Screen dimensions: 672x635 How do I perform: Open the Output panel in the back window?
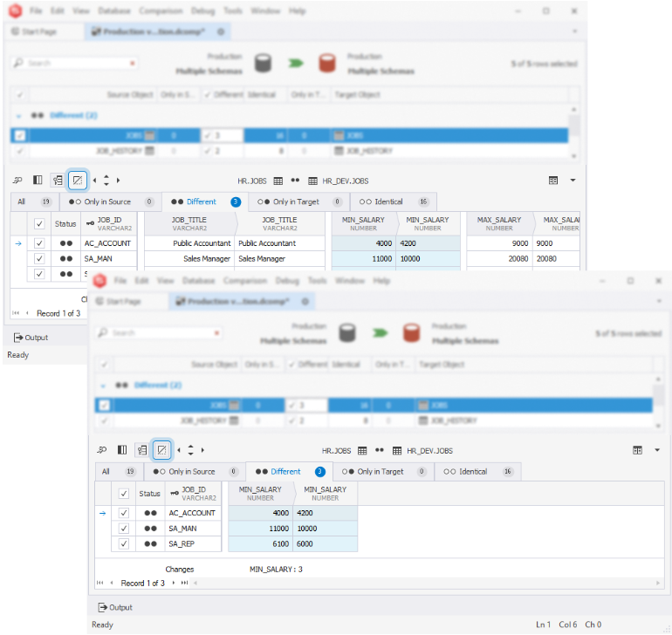[x=31, y=338]
